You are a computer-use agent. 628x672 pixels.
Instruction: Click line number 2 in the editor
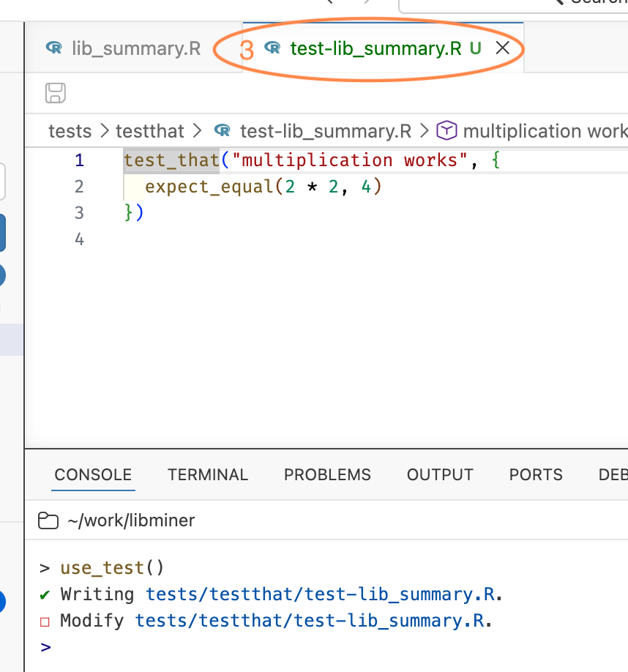point(79,187)
